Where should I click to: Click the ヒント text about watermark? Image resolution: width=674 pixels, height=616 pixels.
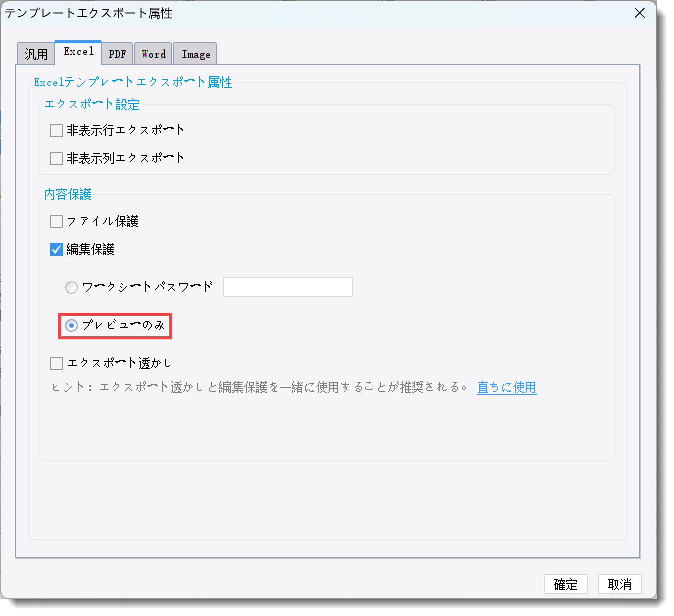coord(260,387)
